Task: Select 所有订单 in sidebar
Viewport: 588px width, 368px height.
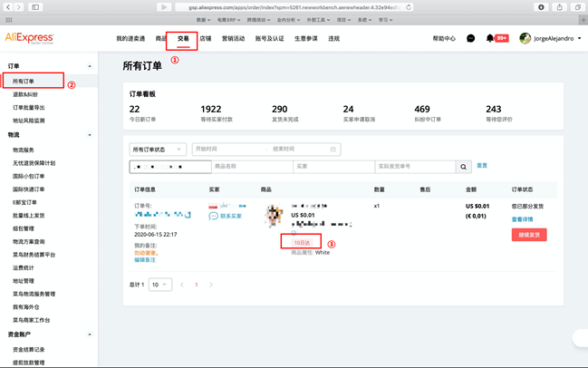Action: click(24, 81)
